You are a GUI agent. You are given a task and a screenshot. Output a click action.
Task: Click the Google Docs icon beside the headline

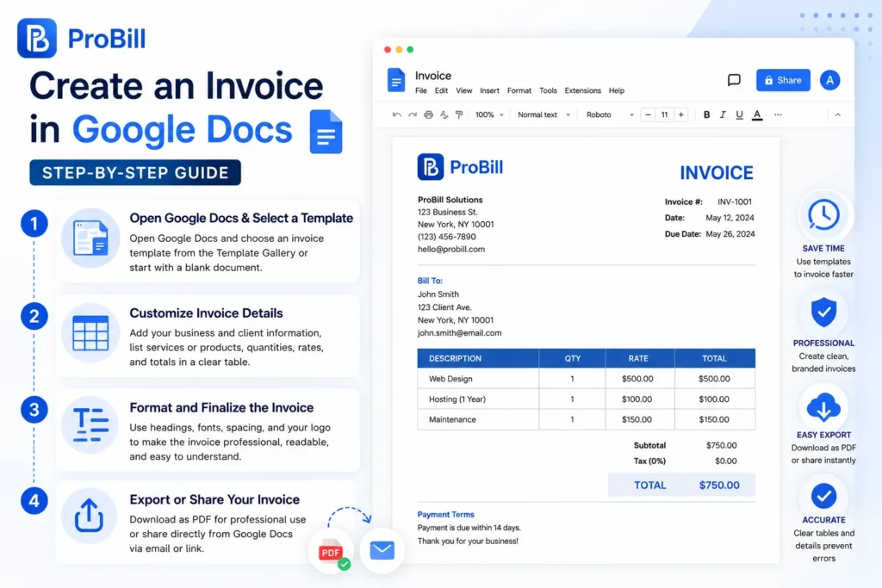click(326, 132)
